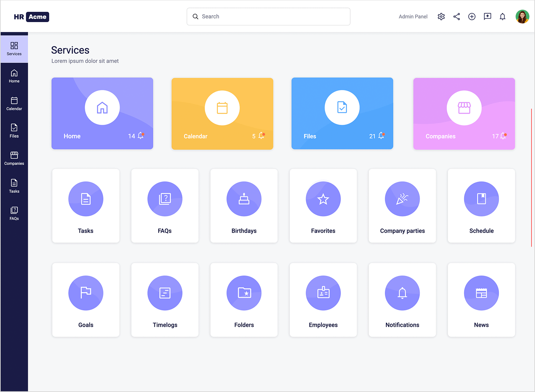
Task: Open the header notifications bell
Action: (503, 17)
